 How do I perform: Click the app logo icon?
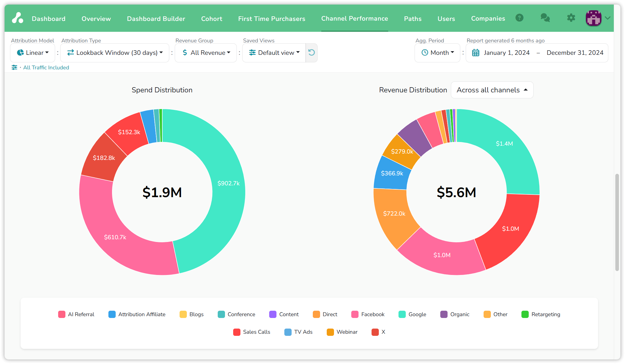[x=18, y=18]
